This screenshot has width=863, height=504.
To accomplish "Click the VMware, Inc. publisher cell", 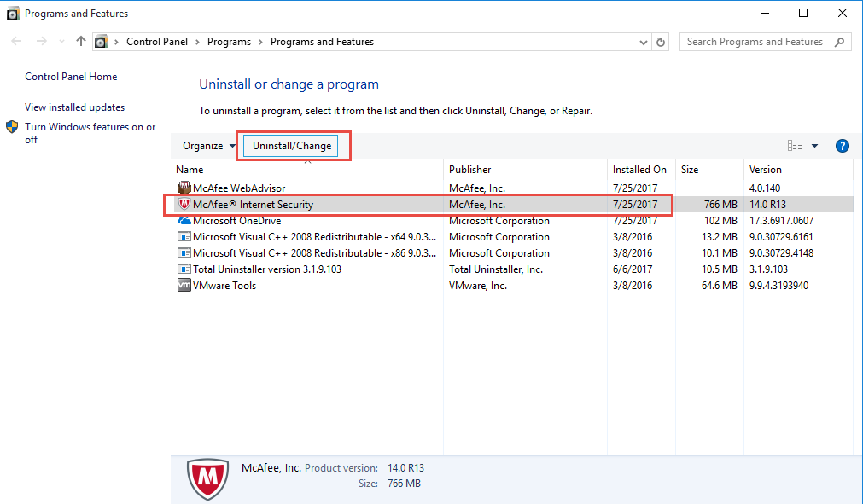I will tap(478, 285).
